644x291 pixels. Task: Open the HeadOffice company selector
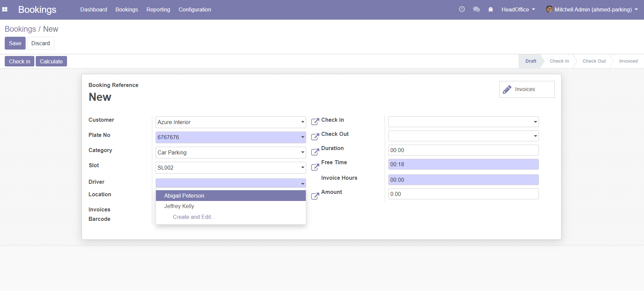tap(518, 9)
